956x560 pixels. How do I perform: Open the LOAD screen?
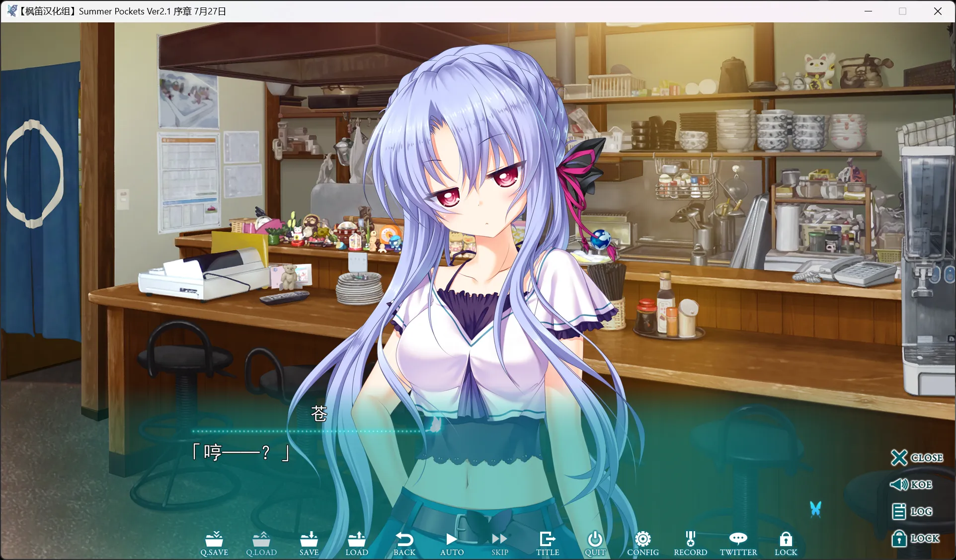[x=357, y=543]
